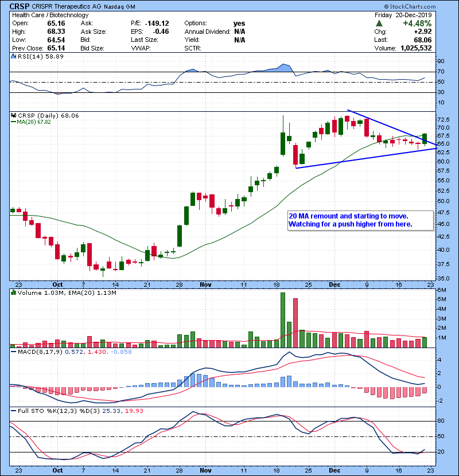Click the stochastic %D value 19.93
Screen dimensions: 459x476
tap(134, 411)
